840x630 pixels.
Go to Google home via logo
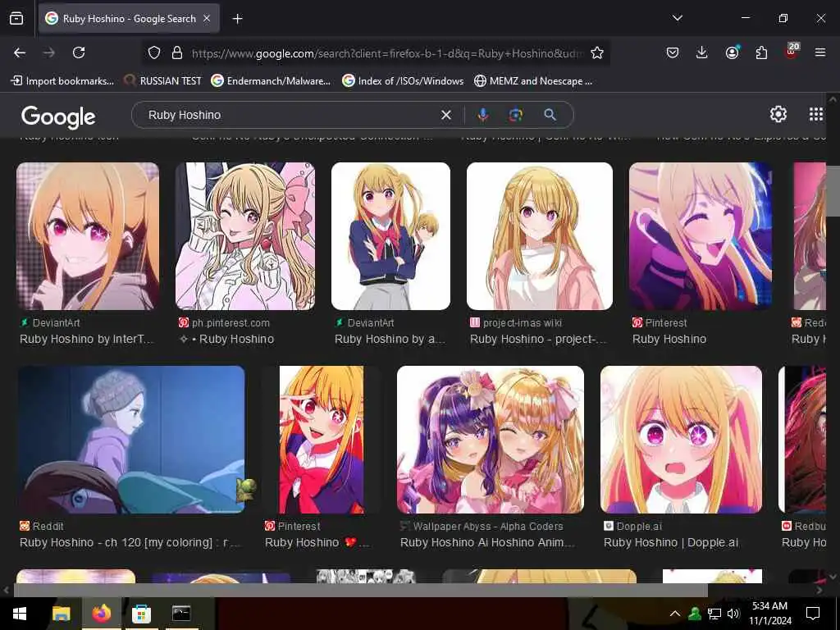(x=58, y=116)
